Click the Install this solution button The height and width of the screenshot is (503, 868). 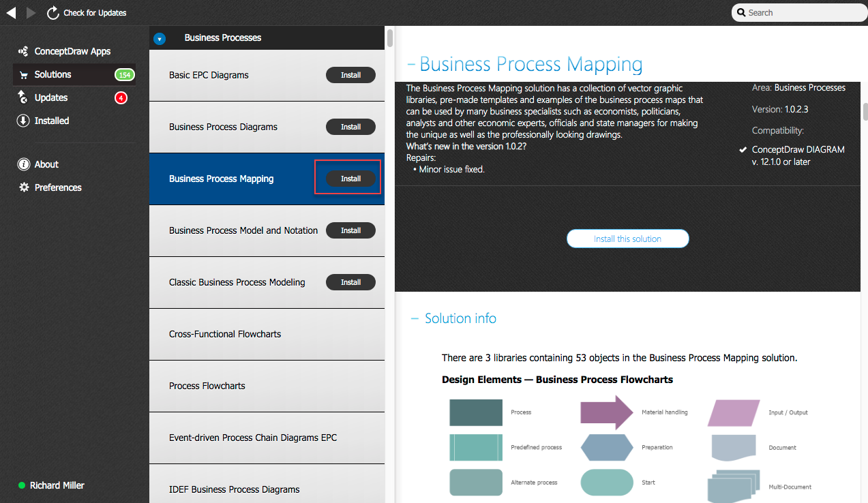tap(627, 239)
